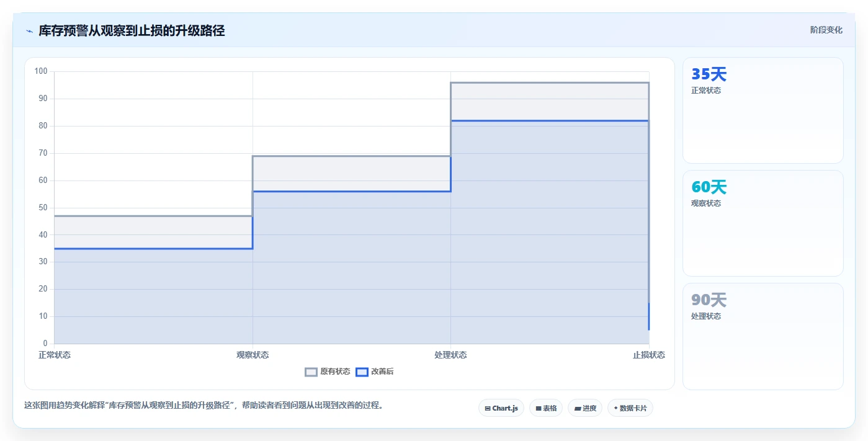868x441 pixels.
Task: Click the lightning icon beside the title
Action: (x=29, y=31)
